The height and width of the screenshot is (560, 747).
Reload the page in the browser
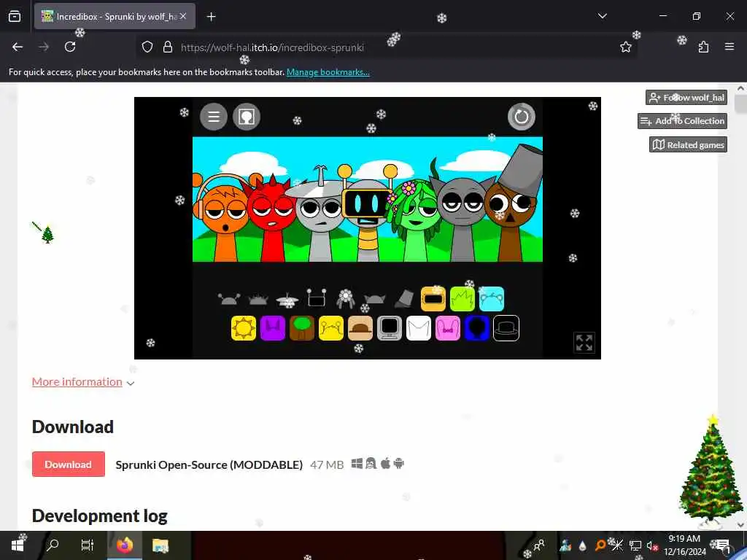click(x=70, y=47)
